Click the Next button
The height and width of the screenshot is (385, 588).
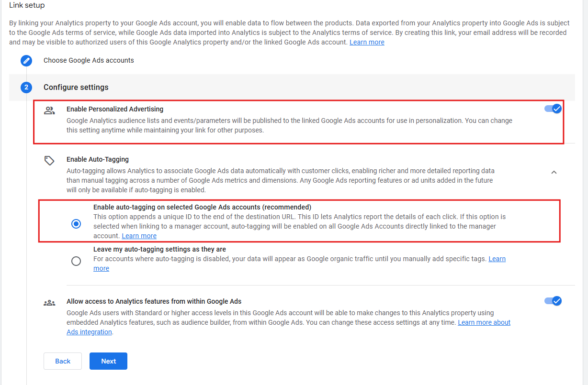point(108,361)
